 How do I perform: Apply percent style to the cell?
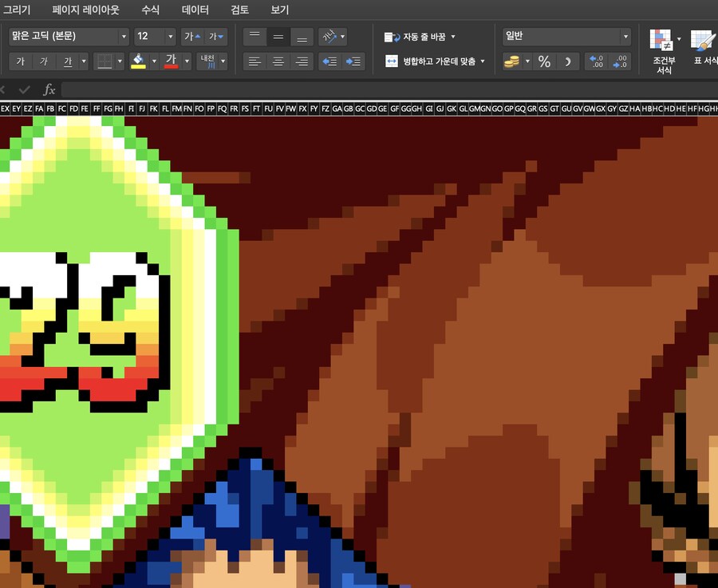point(545,61)
